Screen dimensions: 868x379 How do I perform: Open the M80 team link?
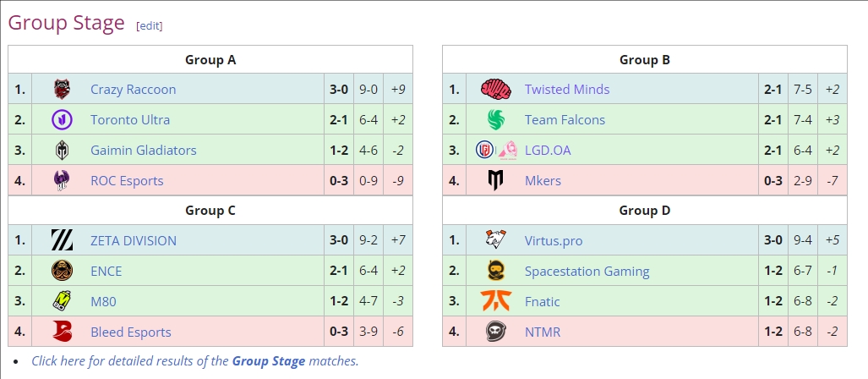[103, 301]
